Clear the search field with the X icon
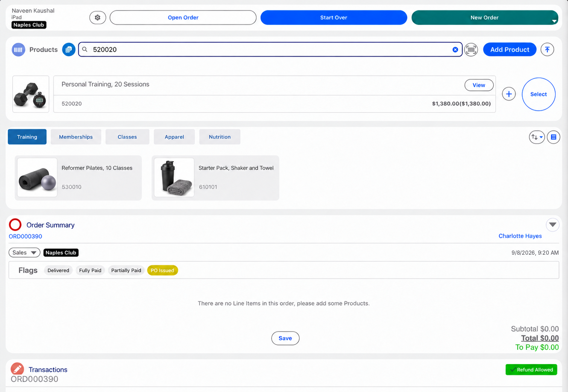 click(x=455, y=50)
